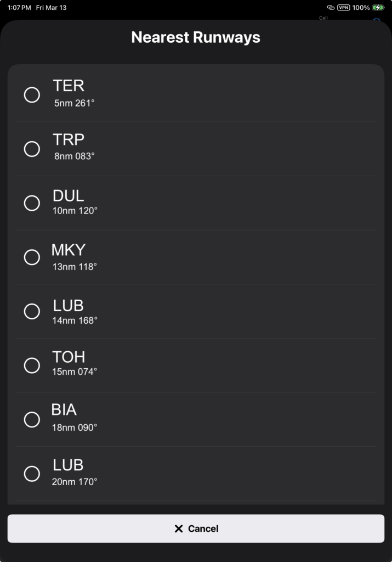Image resolution: width=392 pixels, height=562 pixels.
Task: Select the DUL runway radio button
Action: point(32,203)
